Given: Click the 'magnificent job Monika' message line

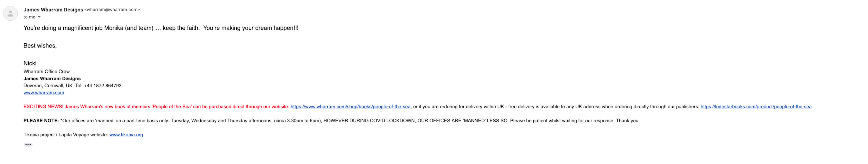Looking at the screenshot, I should tap(161, 28).
